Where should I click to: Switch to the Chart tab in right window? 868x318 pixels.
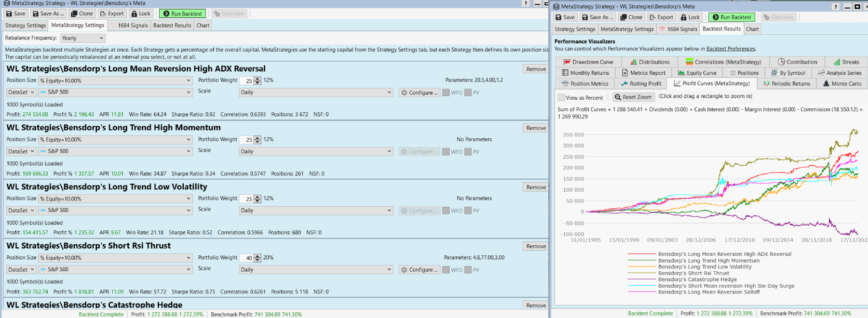[x=752, y=29]
